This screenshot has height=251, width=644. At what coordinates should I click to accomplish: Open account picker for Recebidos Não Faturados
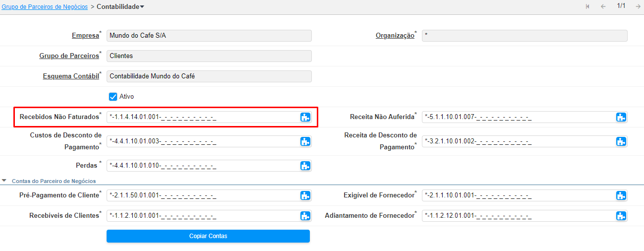pyautogui.click(x=305, y=117)
